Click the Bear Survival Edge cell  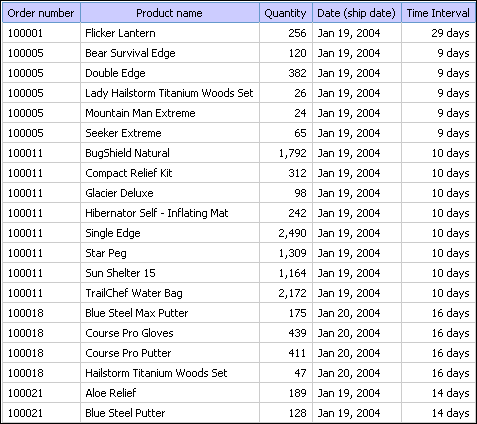point(170,53)
